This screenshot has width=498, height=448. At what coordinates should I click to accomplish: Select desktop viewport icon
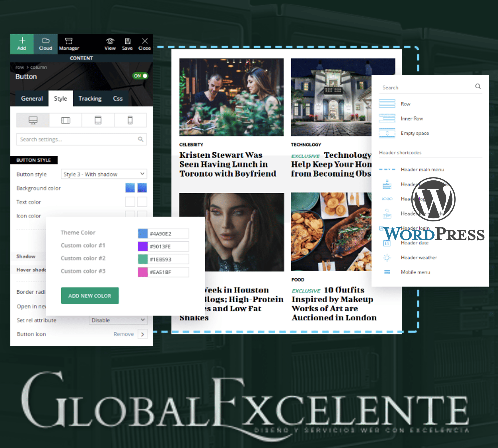[x=33, y=120]
